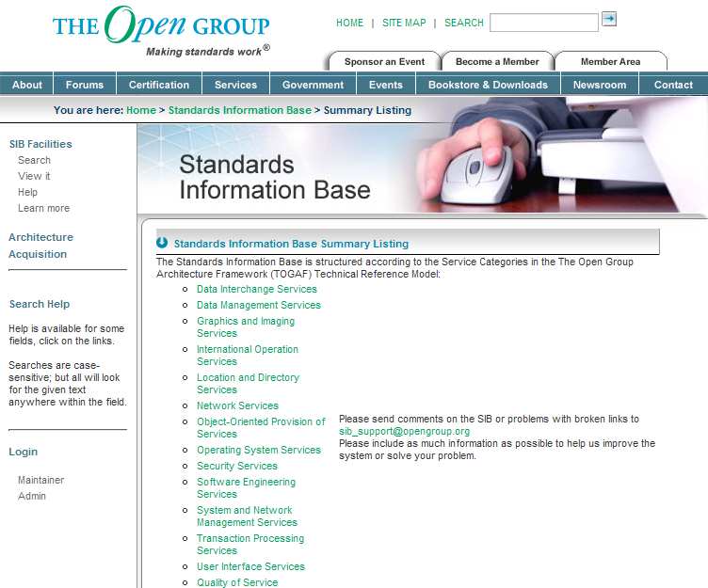Open Location and Directory Services category
708x588 pixels.
pos(248,384)
